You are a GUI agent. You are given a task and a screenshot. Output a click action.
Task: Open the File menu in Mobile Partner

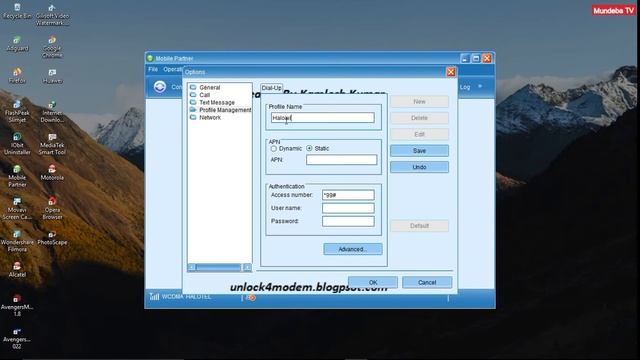click(x=153, y=69)
